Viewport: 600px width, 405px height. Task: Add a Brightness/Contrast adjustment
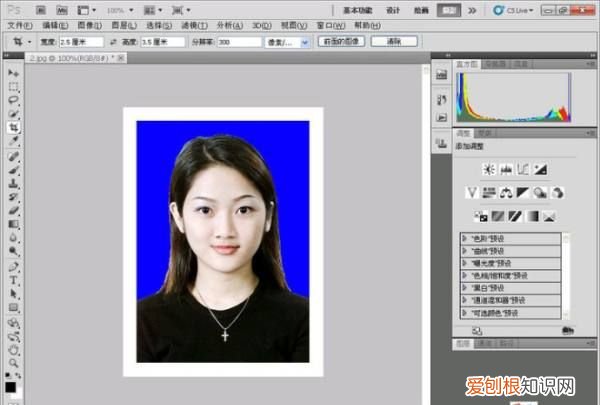(x=488, y=169)
